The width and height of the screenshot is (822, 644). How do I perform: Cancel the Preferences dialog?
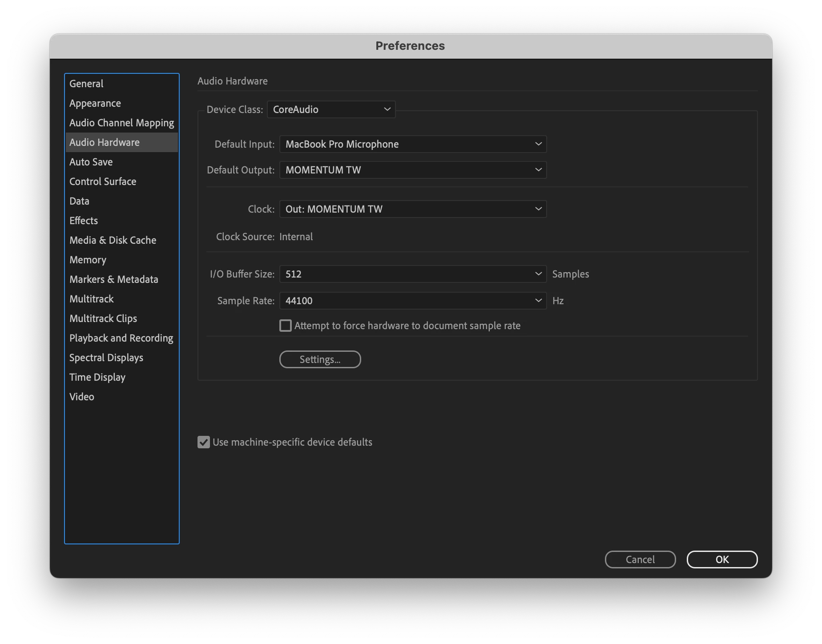(641, 559)
